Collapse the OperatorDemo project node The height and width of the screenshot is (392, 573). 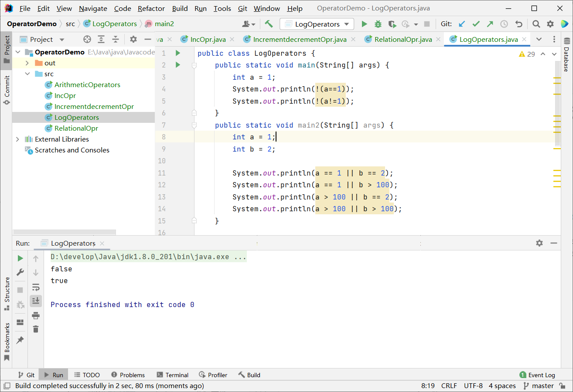point(18,52)
